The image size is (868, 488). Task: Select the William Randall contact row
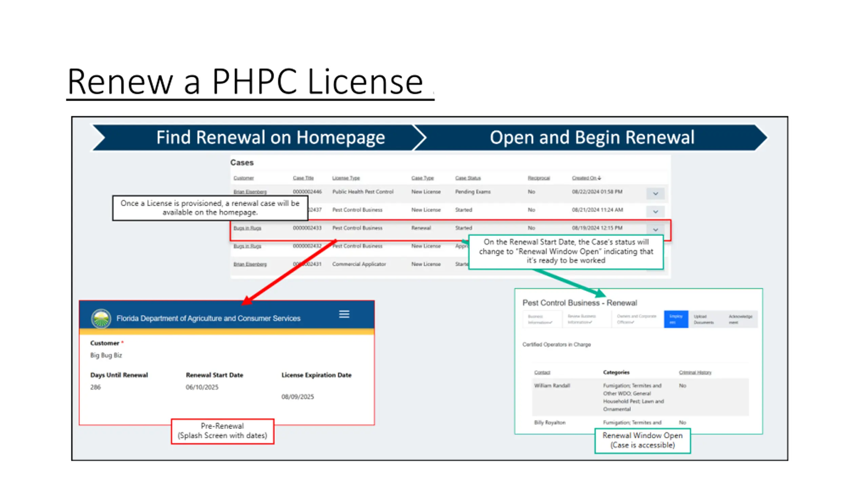point(640,397)
